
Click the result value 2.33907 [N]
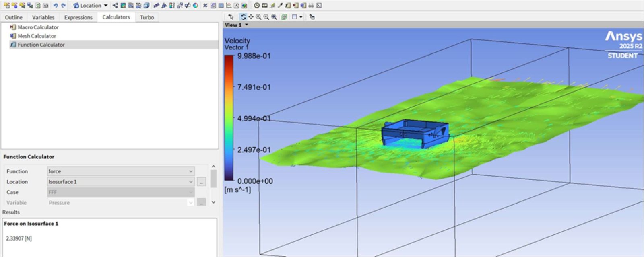(x=19, y=238)
